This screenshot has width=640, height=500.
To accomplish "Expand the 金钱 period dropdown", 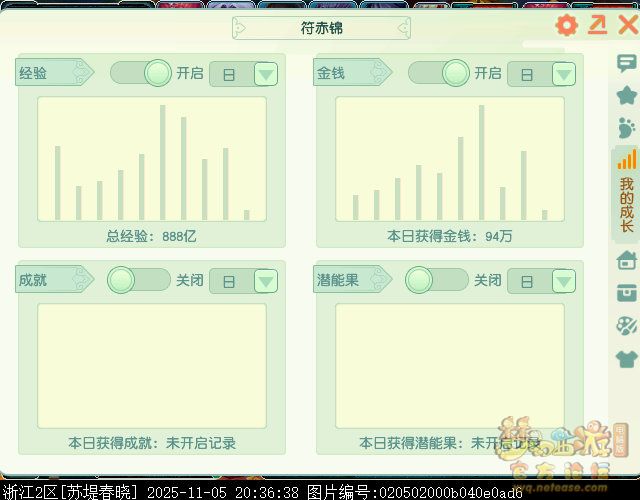I will (564, 75).
